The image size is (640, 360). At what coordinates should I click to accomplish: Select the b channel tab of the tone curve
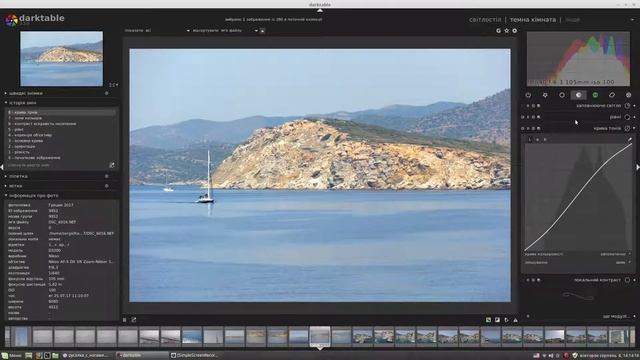(x=545, y=140)
